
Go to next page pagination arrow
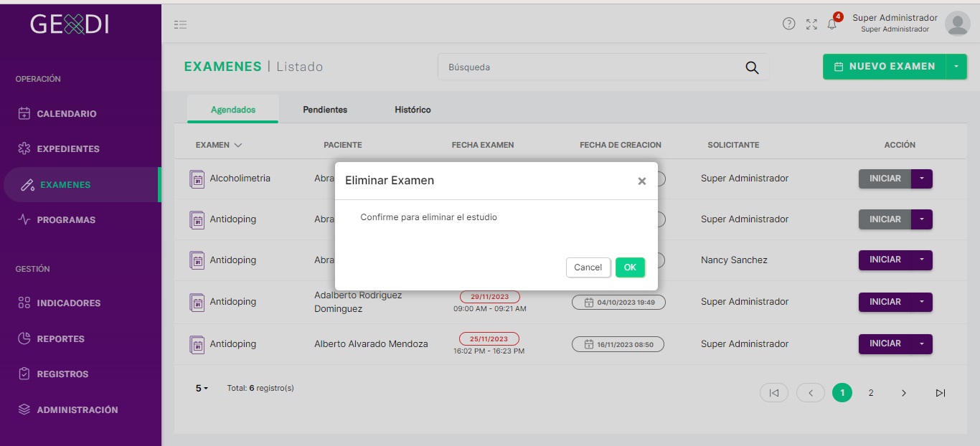pyautogui.click(x=904, y=393)
